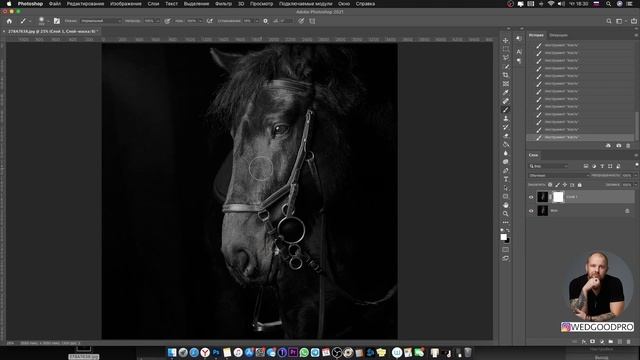Screen dimensions: 640x360
Task: Toggle Quick Mask mode
Action: coord(506,249)
